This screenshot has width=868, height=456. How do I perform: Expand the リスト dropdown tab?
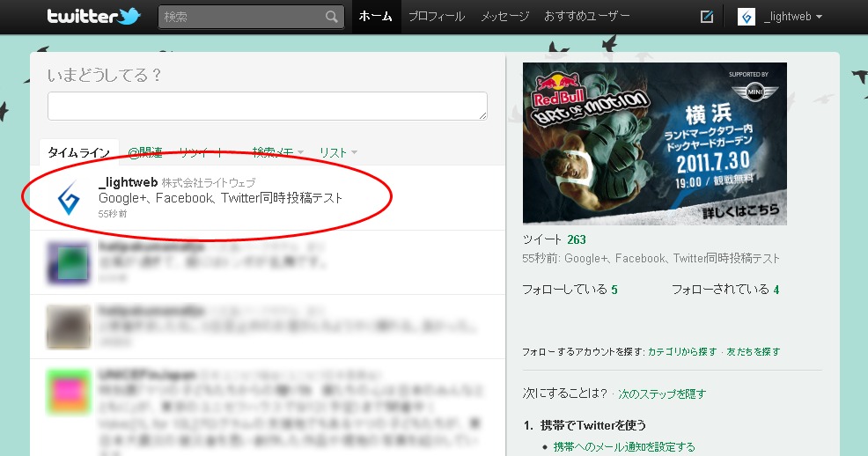(x=338, y=152)
